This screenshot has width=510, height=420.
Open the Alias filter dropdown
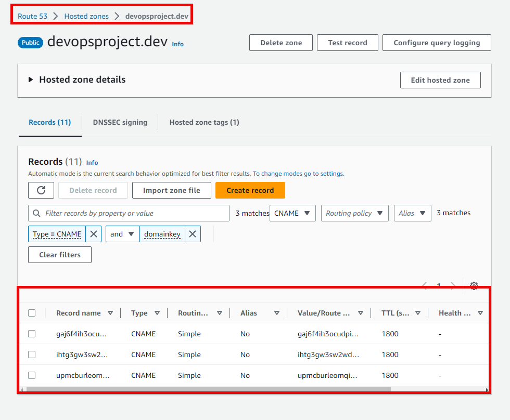coord(412,213)
